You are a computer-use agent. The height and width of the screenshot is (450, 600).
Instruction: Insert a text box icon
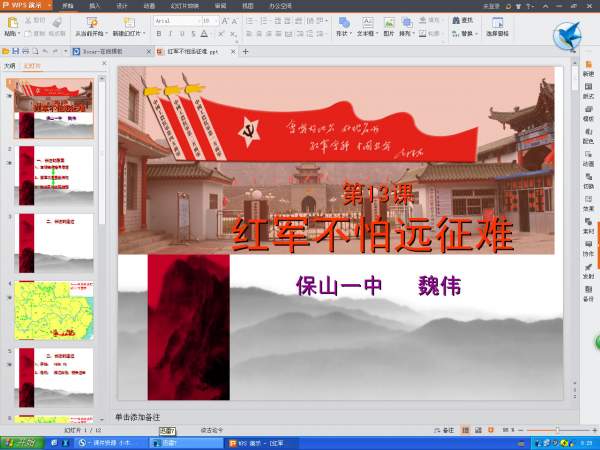[367, 23]
